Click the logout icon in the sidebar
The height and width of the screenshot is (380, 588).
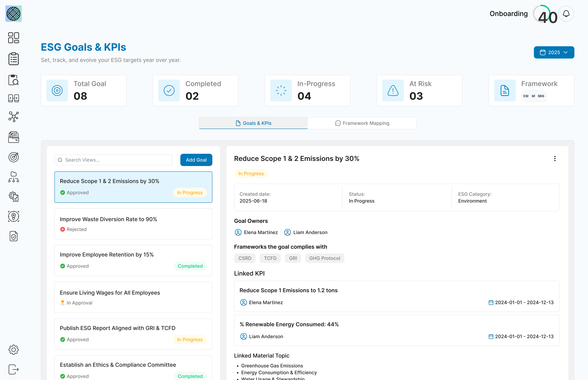pyautogui.click(x=14, y=369)
